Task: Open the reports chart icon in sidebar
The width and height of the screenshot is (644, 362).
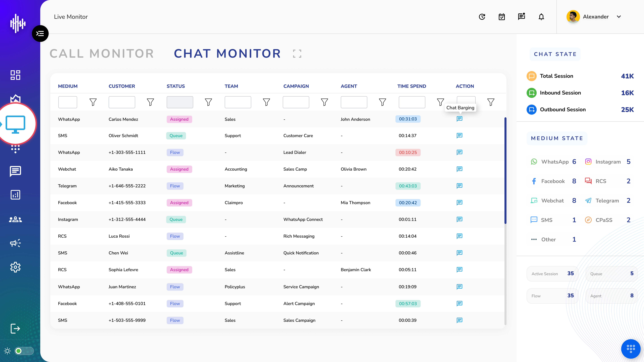Action: [15, 195]
